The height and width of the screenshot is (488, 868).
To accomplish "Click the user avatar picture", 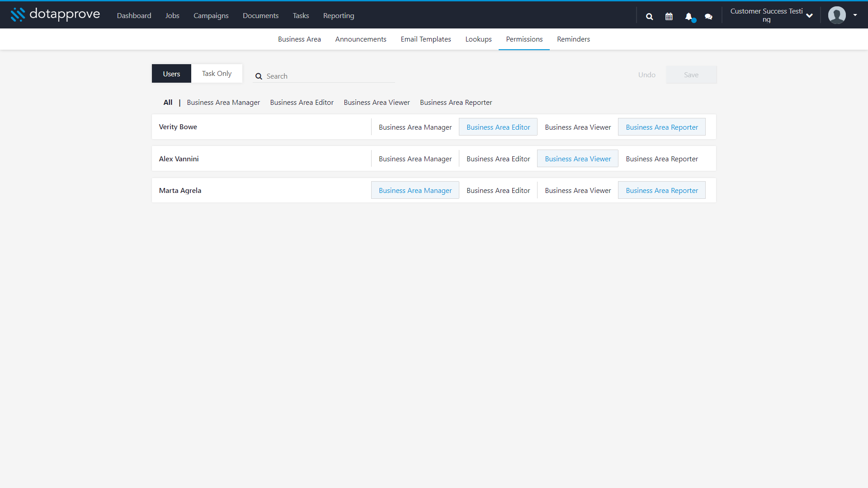I will click(837, 15).
